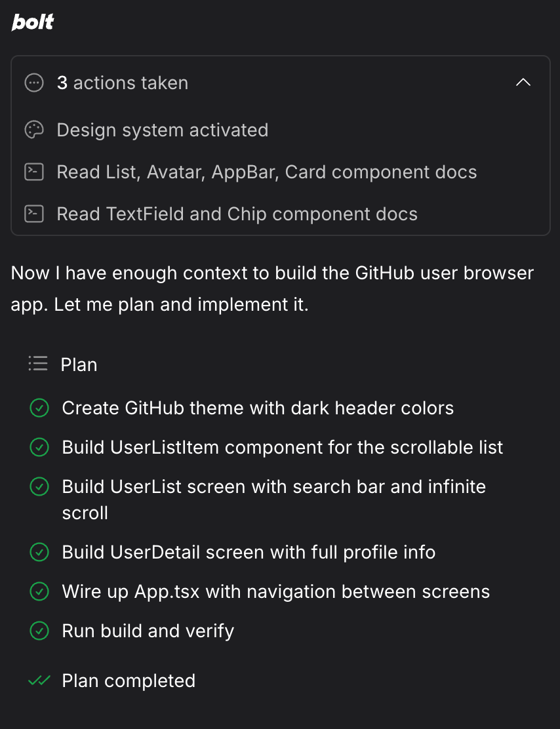Image resolution: width=560 pixels, height=729 pixels.
Task: Click terminal icon next to Read TextField docs
Action: click(34, 214)
